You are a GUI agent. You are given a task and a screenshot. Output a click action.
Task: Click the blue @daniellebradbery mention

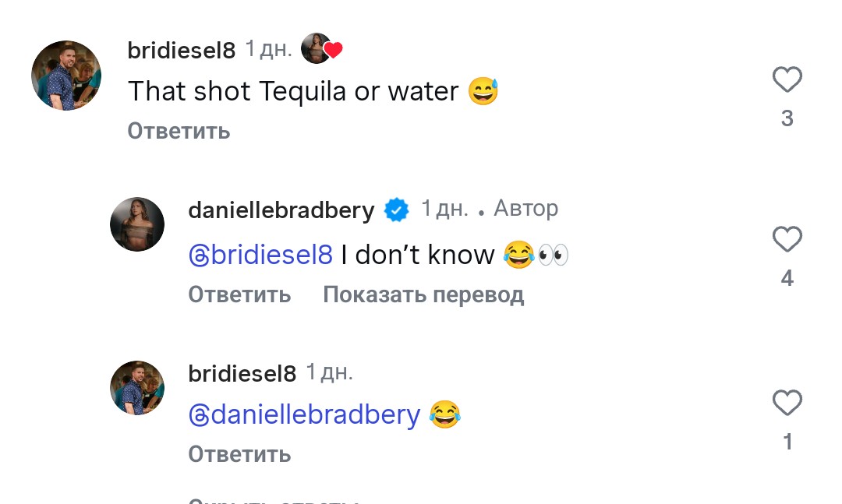tap(304, 414)
